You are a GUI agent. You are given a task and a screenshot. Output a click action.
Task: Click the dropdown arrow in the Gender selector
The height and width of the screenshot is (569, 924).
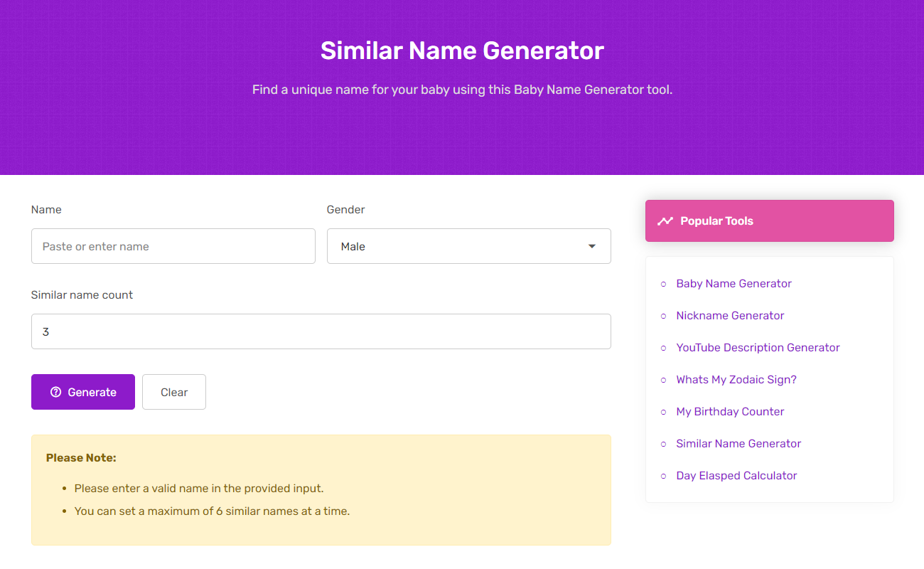pyautogui.click(x=591, y=245)
